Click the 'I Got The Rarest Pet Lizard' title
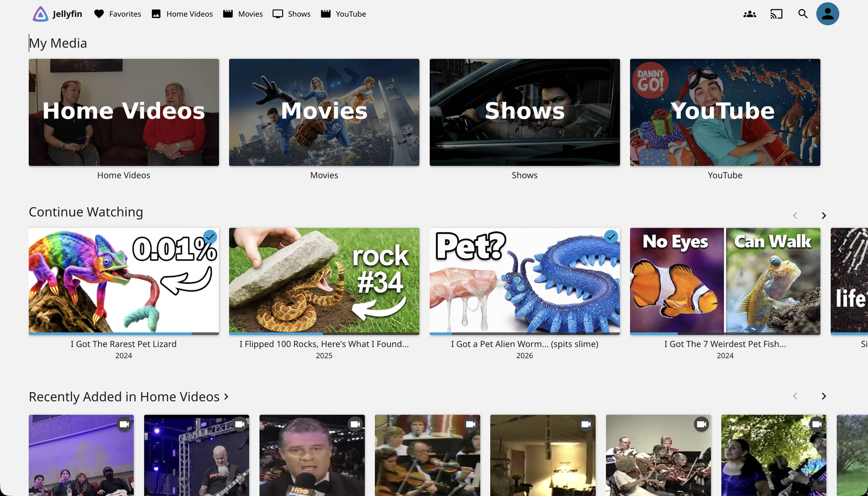This screenshot has width=868, height=496. pyautogui.click(x=124, y=344)
